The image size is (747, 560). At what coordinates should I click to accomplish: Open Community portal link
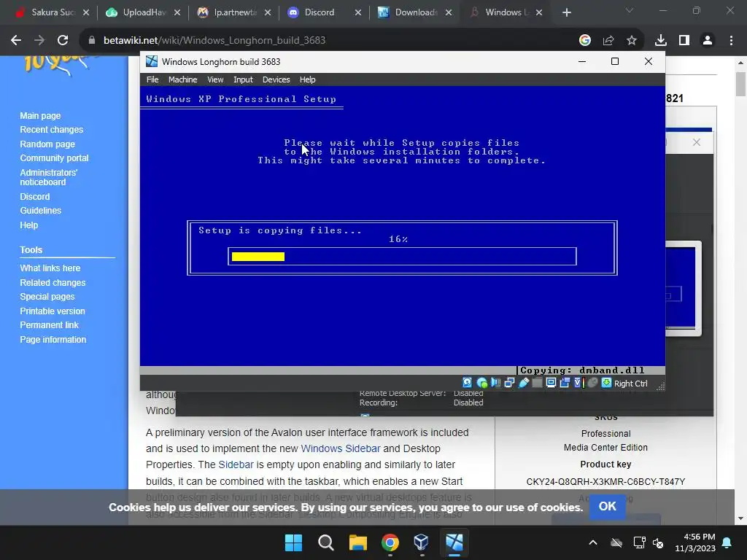click(x=54, y=157)
